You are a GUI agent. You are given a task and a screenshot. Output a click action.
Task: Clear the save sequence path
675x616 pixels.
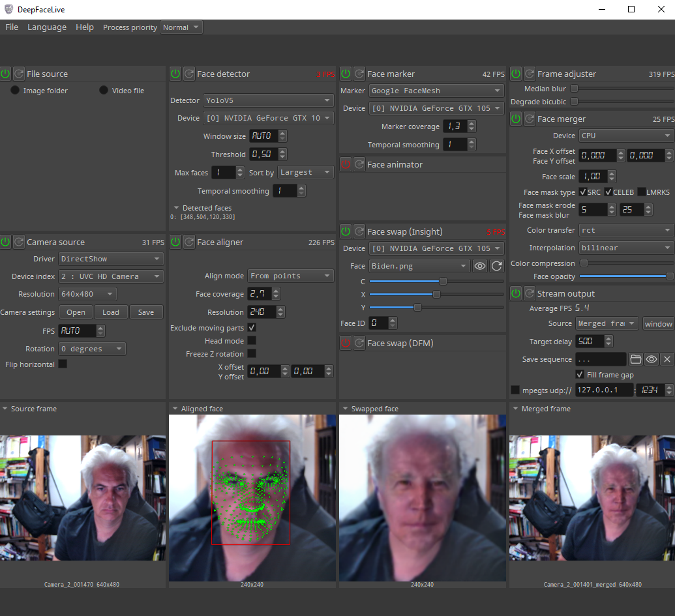pyautogui.click(x=667, y=359)
